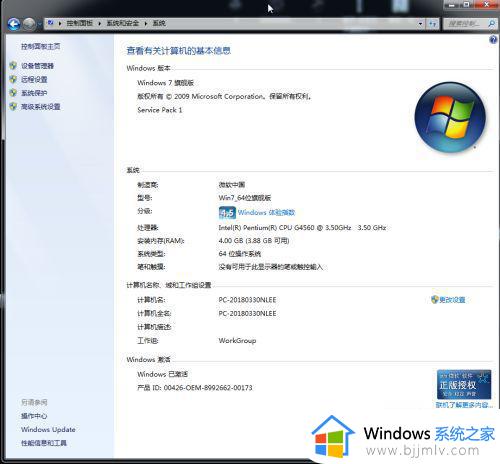The image size is (500, 464).
Task: Open the recent pages dropdown beside Forward
Action: (40, 24)
